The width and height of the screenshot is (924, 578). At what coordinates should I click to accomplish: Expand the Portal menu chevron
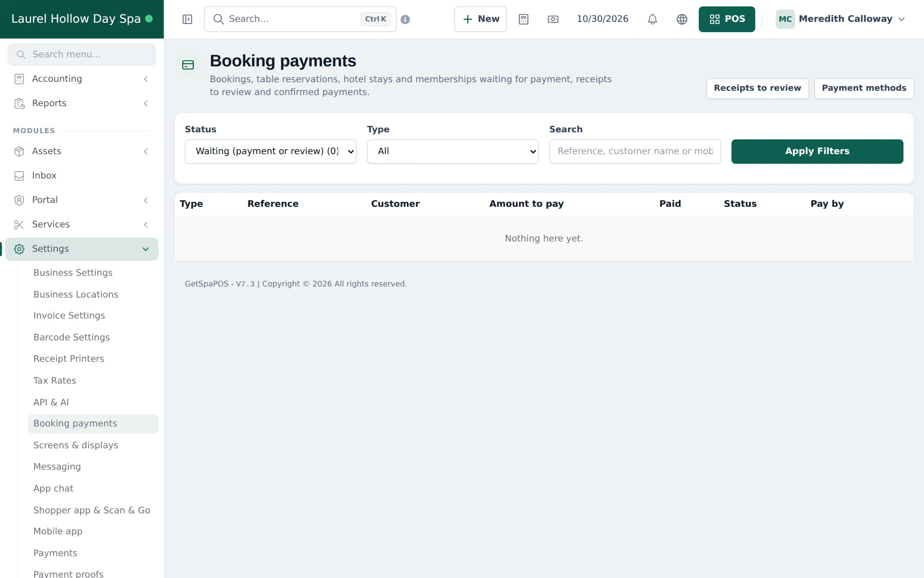point(146,200)
